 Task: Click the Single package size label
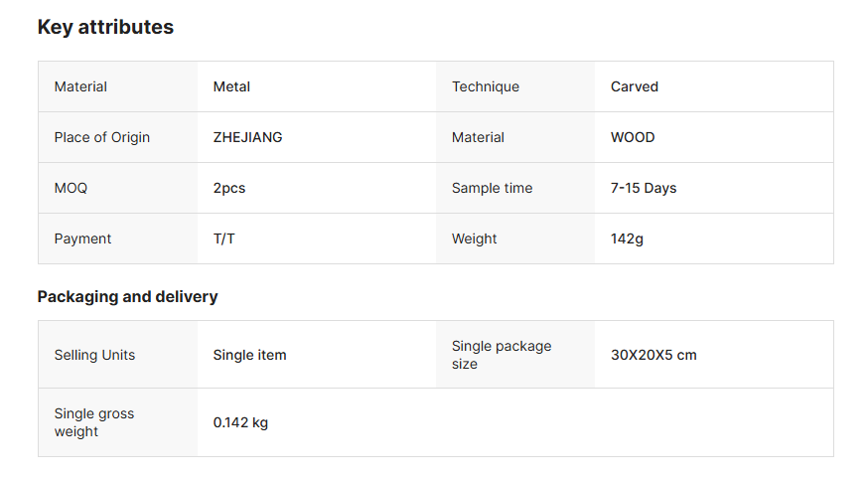click(x=502, y=355)
